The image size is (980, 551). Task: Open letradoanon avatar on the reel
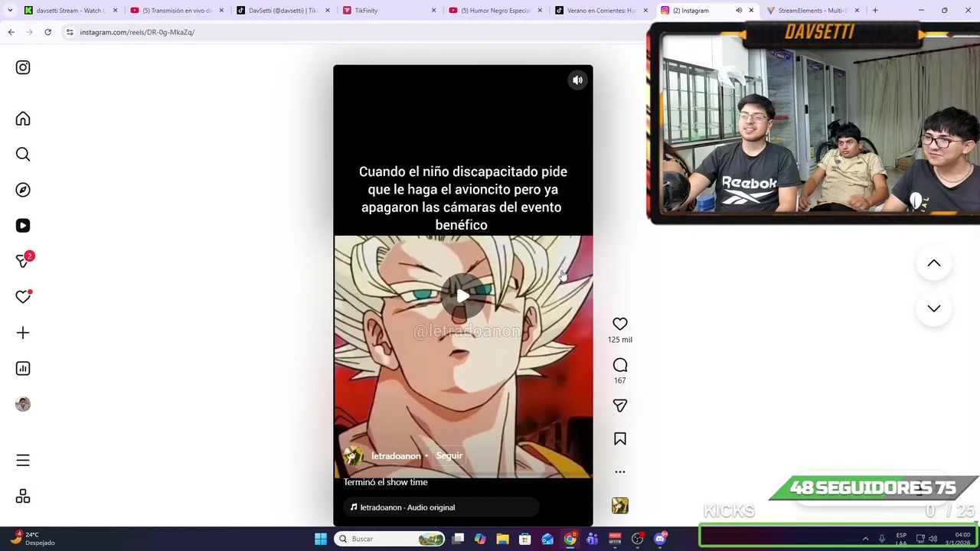click(x=353, y=456)
